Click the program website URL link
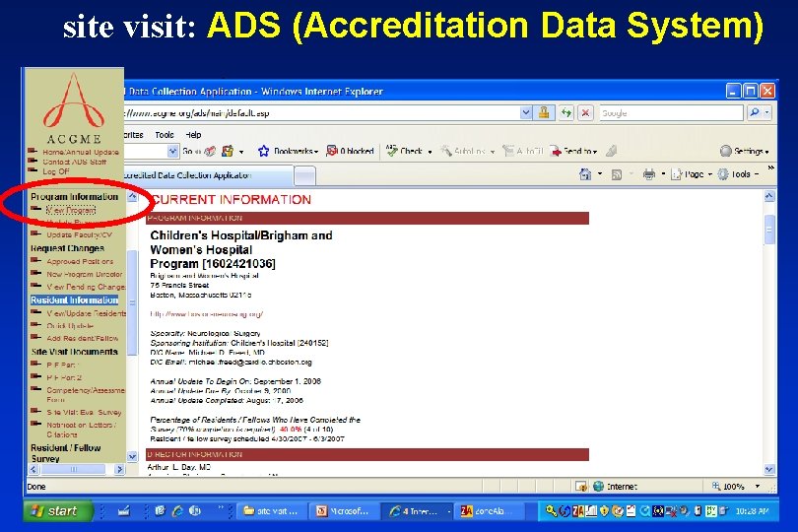798x532 pixels. tap(206, 314)
